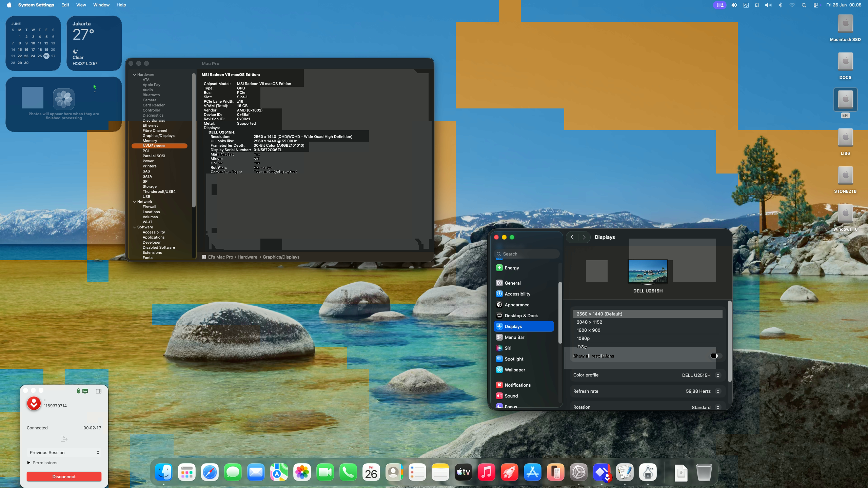The width and height of the screenshot is (868, 488).
Task: Open Launchpad in the Dock
Action: click(x=187, y=472)
